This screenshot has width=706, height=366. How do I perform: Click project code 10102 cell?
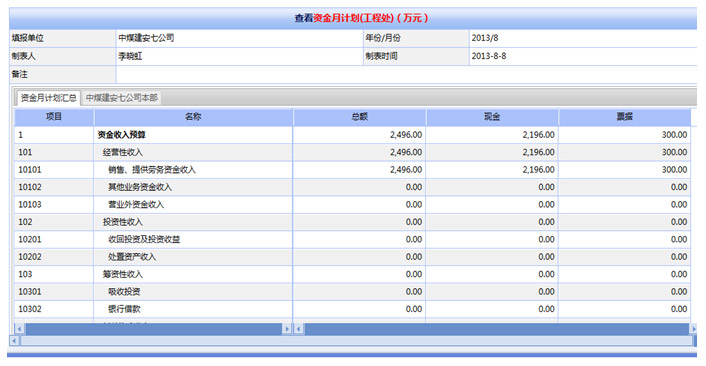click(x=54, y=187)
